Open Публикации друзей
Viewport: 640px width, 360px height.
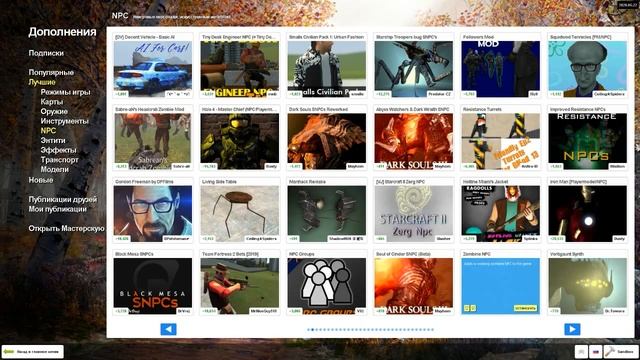pyautogui.click(x=63, y=199)
